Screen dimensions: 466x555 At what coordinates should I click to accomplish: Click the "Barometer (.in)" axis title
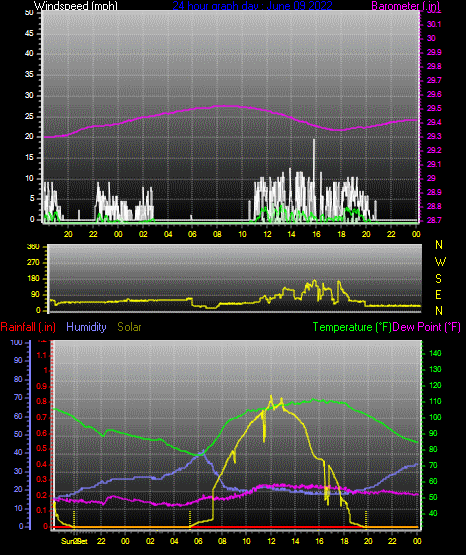pos(406,6)
